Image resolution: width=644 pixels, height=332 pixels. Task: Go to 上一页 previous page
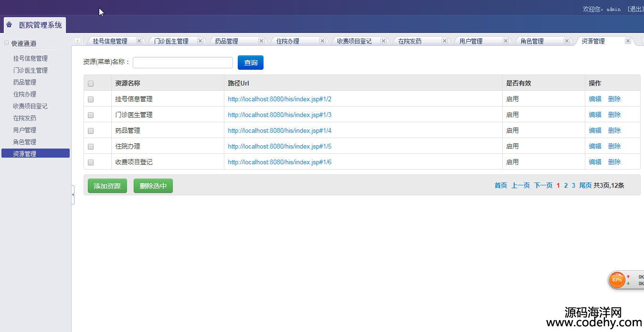point(521,185)
